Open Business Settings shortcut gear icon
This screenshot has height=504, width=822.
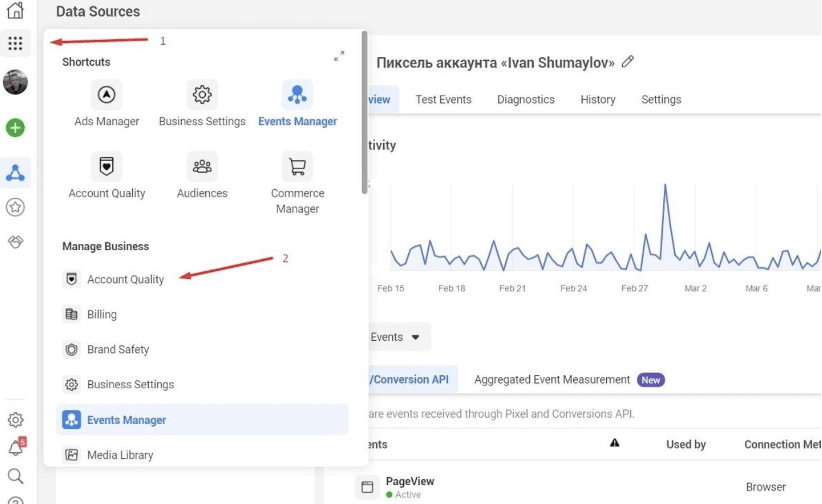coord(202,95)
